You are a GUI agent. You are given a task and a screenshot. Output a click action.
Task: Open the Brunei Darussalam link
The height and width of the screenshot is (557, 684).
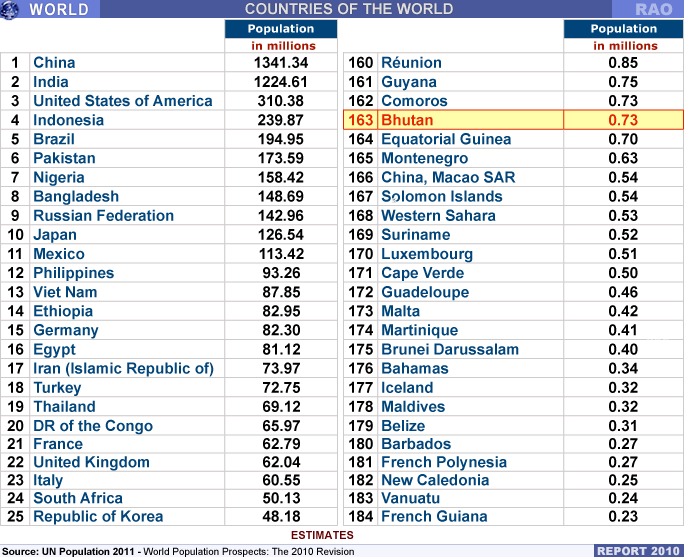(450, 349)
